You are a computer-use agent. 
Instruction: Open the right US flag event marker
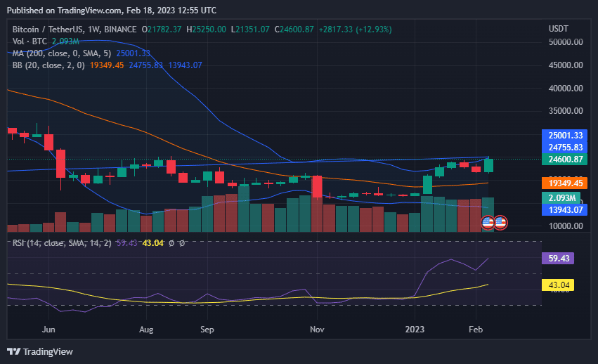500,223
